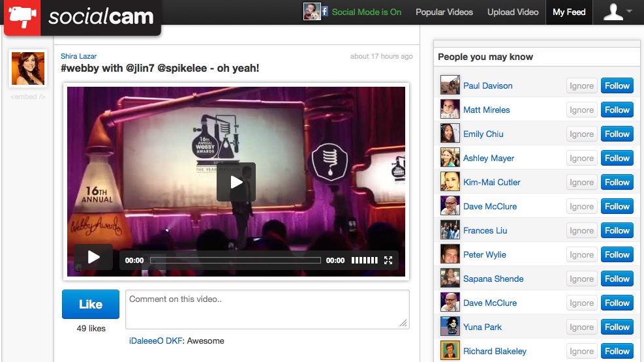This screenshot has height=362, width=644.
Task: Open Shira Lazar's avatar photo
Action: coord(28,68)
